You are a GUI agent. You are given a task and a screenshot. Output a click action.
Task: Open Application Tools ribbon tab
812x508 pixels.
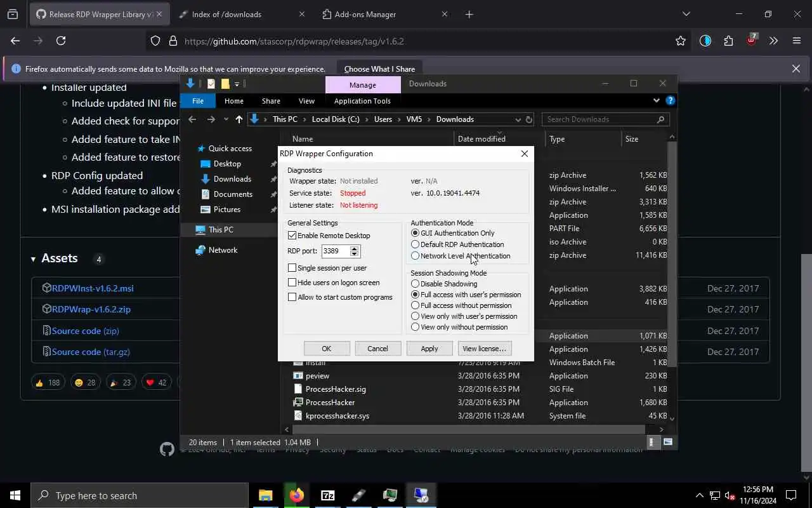click(x=362, y=100)
